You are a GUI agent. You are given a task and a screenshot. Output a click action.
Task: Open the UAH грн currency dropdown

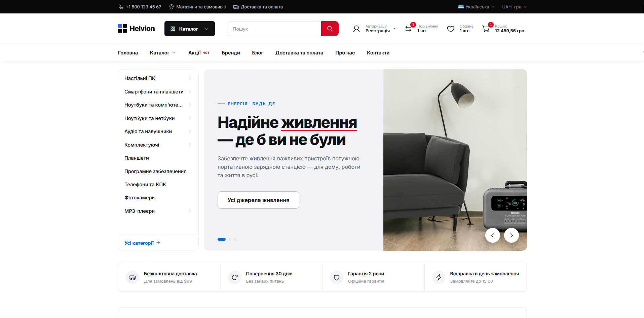514,7
